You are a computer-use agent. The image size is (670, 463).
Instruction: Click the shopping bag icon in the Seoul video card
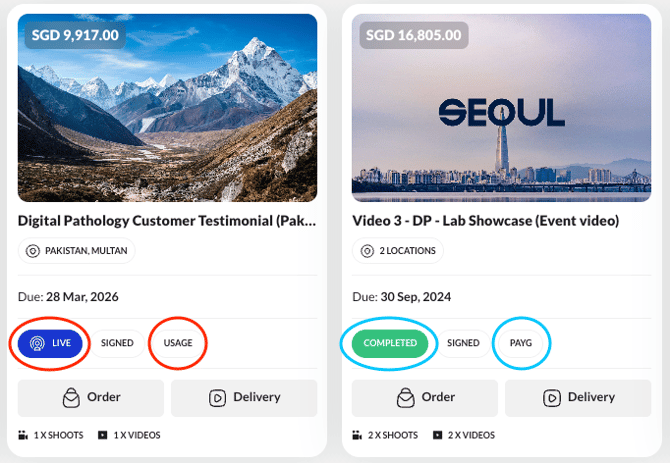[404, 397]
